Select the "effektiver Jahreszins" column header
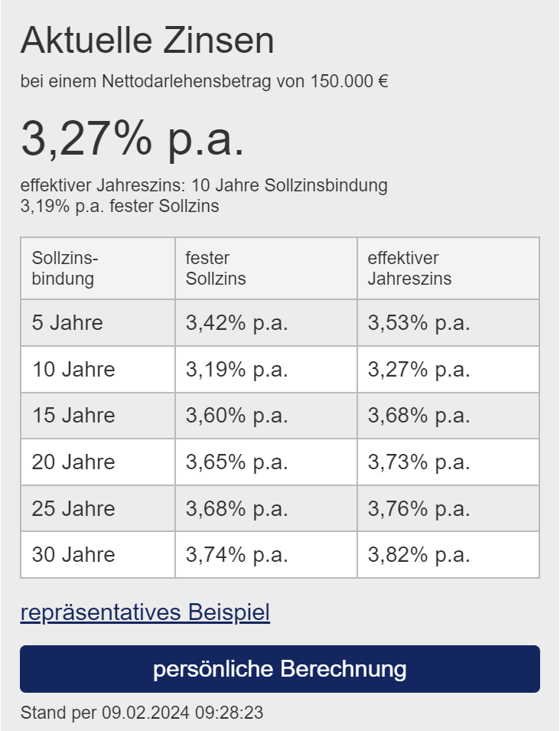The width and height of the screenshot is (560, 731). pyautogui.click(x=409, y=269)
